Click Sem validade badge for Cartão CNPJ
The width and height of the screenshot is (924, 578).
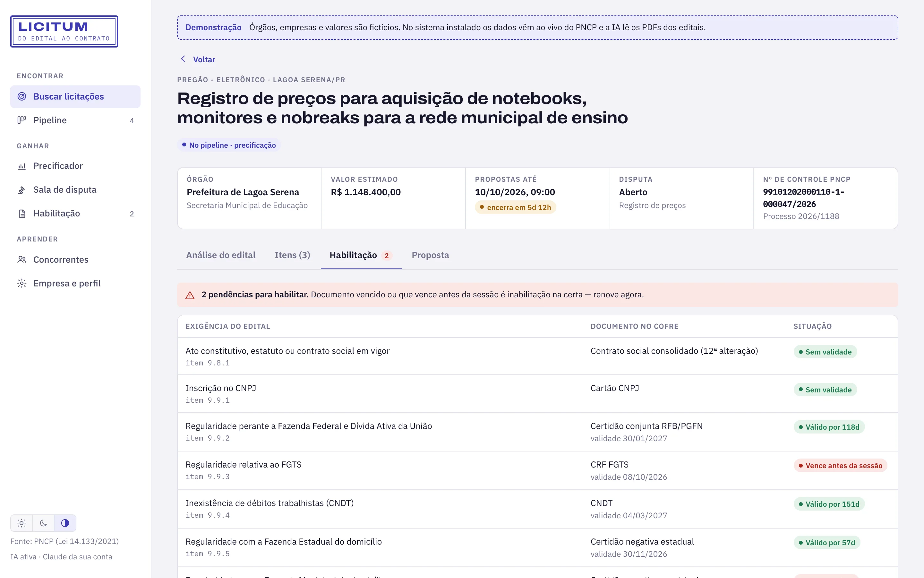click(825, 390)
